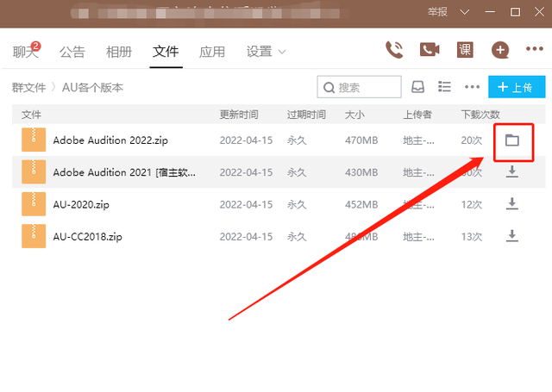This screenshot has width=552, height=392.
Task: Select file name Adobe Audition 2021
Action: click(x=124, y=172)
